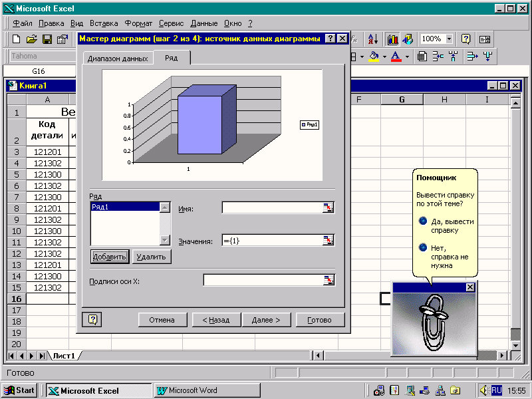Create a new workbook with the blank page icon
The image size is (532, 399).
coord(16,39)
